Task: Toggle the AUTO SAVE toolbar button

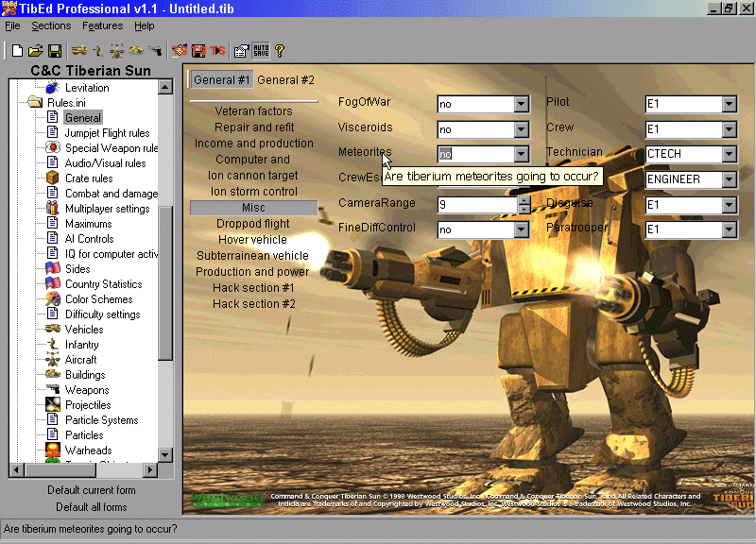Action: (x=261, y=50)
